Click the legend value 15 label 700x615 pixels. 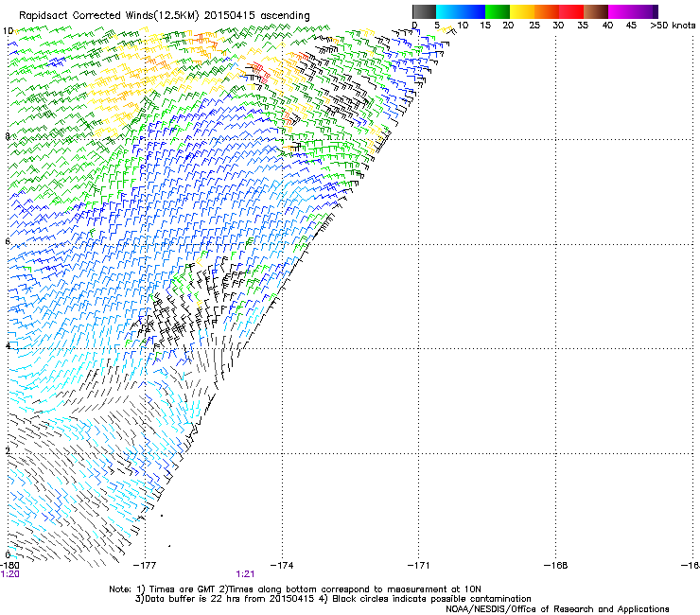coord(485,26)
